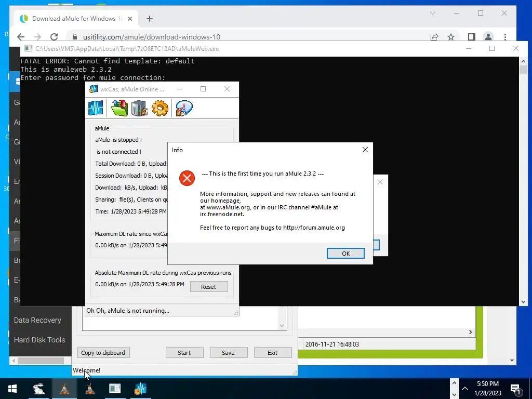This screenshot has width=532, height=399.
Task: Show hidden system tray icons chevron
Action: 465,389
